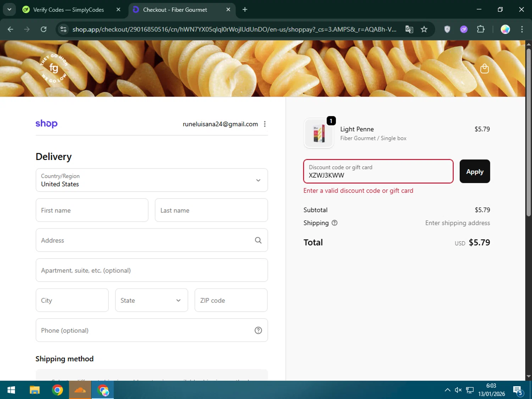Focus the Apartment, suite, etc. field
This screenshot has width=532, height=399.
[x=152, y=270]
